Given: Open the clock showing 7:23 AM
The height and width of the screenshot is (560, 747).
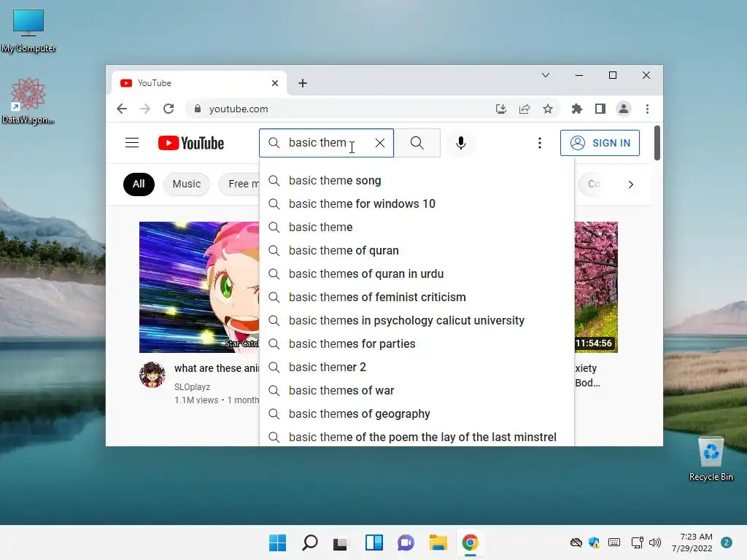Looking at the screenshot, I should point(692,542).
